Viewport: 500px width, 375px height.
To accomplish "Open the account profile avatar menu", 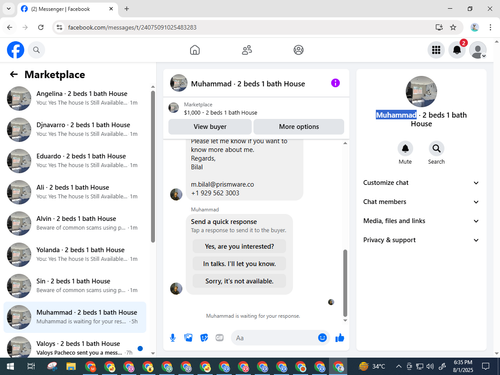I will [x=478, y=50].
